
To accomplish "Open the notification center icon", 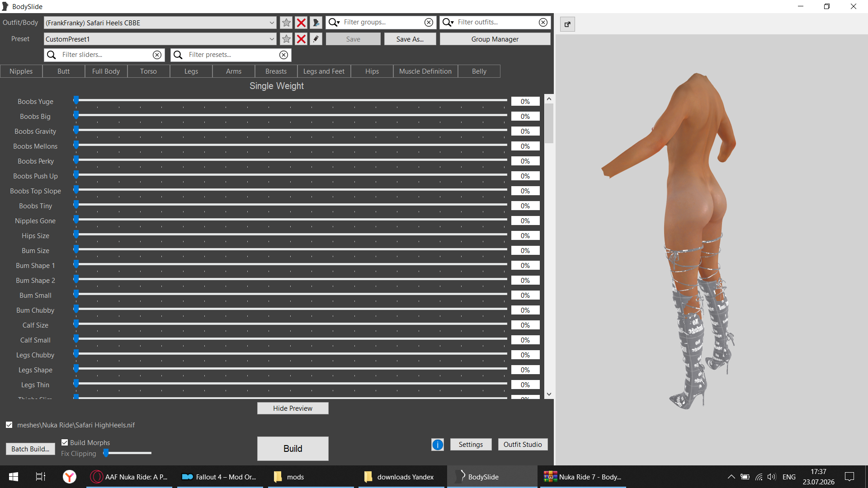I will [849, 477].
